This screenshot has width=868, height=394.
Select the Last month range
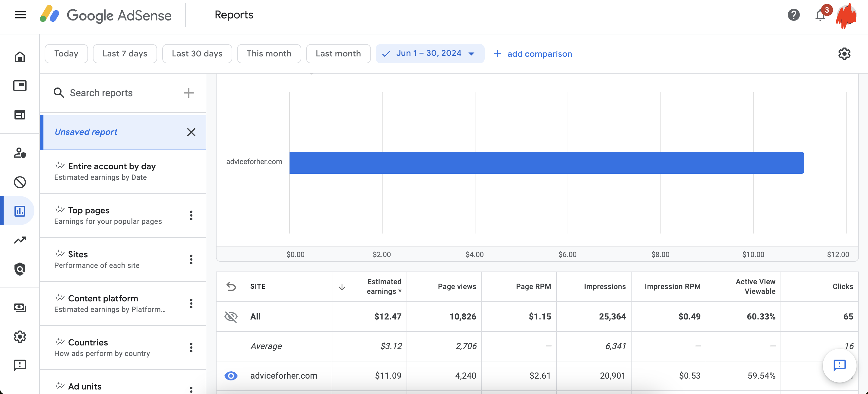[338, 54]
